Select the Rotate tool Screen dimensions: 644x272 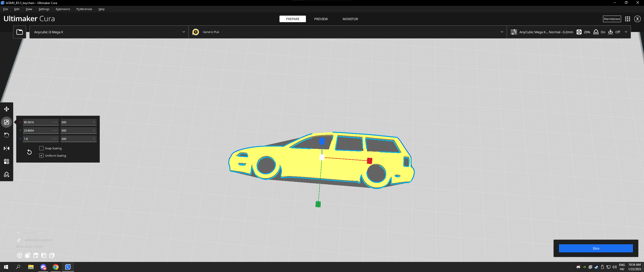(x=7, y=135)
